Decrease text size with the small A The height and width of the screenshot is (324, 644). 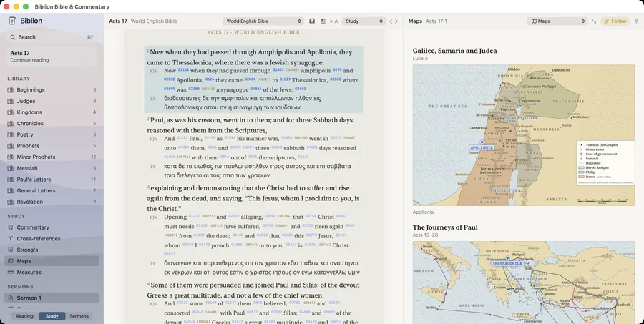click(331, 21)
